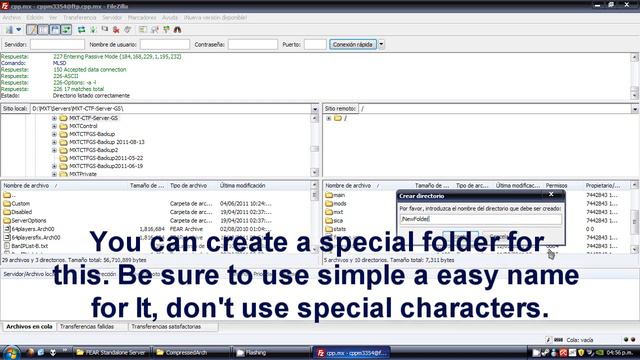This screenshot has height=360, width=640.
Task: Click into the Nombre de usuario field
Action: coord(165,44)
